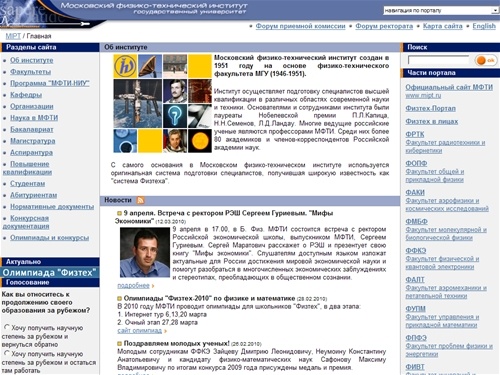
Task: Focus the Поиск search text field
Action: (x=438, y=60)
